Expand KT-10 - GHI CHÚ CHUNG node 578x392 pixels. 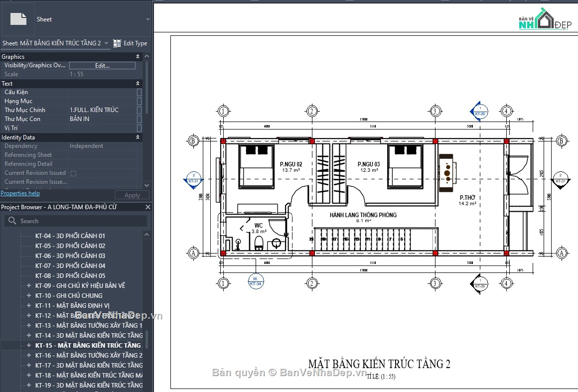29,295
